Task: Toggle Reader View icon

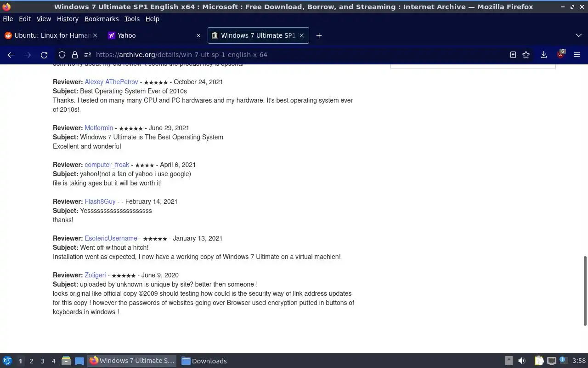Action: coord(513,55)
